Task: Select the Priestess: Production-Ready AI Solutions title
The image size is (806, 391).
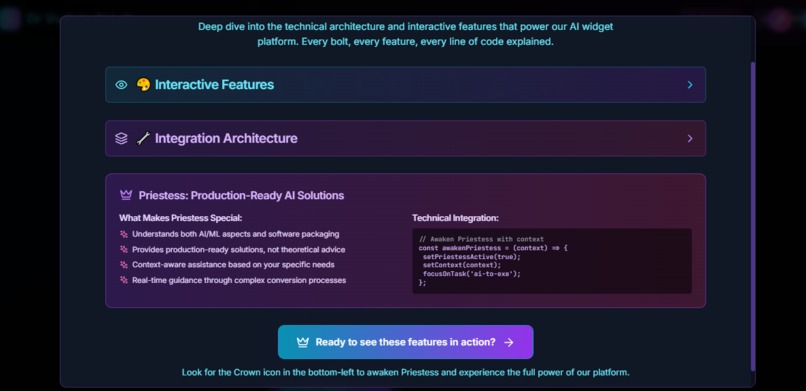Action: (241, 196)
